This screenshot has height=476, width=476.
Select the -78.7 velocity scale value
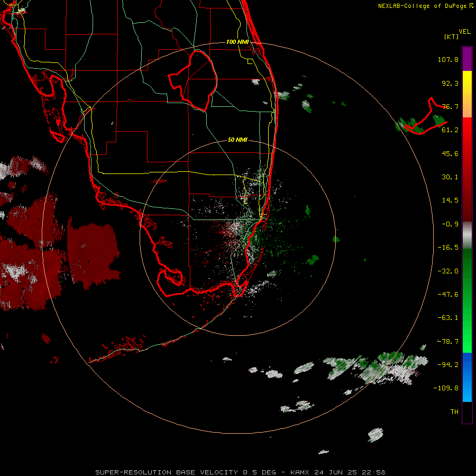tap(448, 342)
